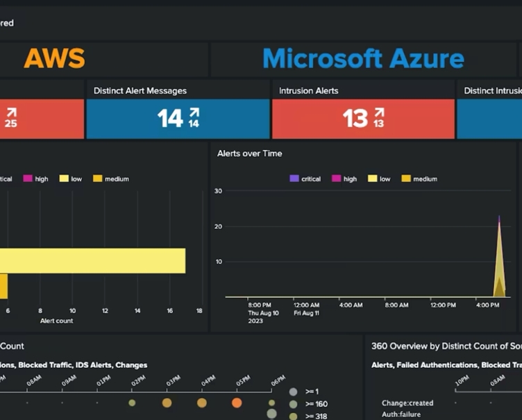Toggle the low legend swatch in Alert count chart
This screenshot has width=522, height=420.
coord(64,178)
